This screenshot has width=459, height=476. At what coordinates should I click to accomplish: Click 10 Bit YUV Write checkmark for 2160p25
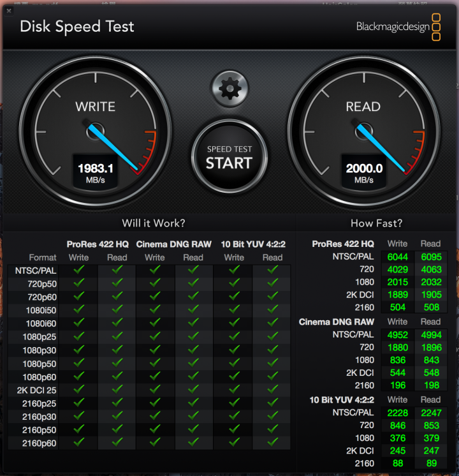234,403
